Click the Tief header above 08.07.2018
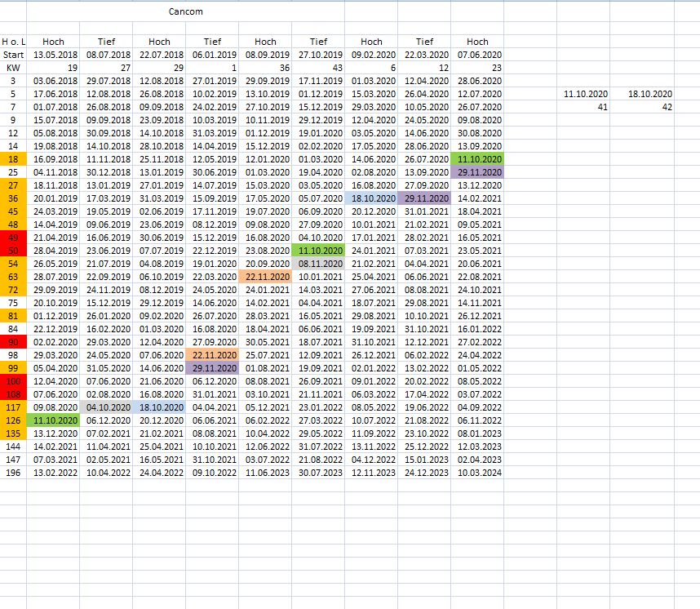 tap(106, 42)
